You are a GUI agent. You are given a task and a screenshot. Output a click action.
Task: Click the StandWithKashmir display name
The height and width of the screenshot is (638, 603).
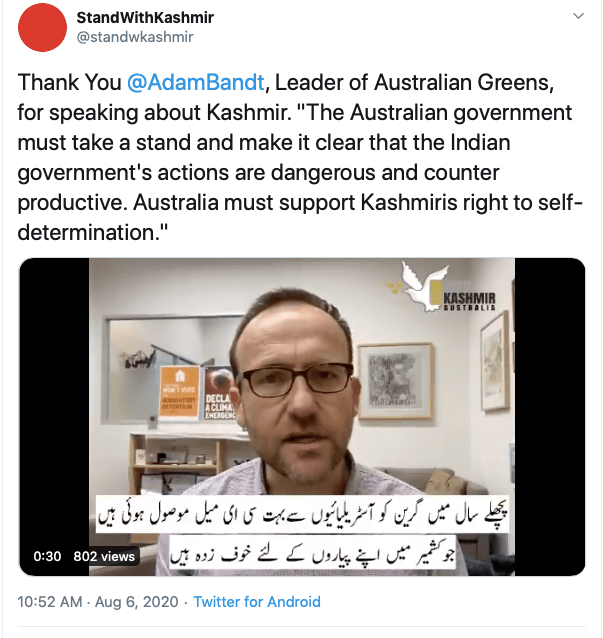pos(145,17)
